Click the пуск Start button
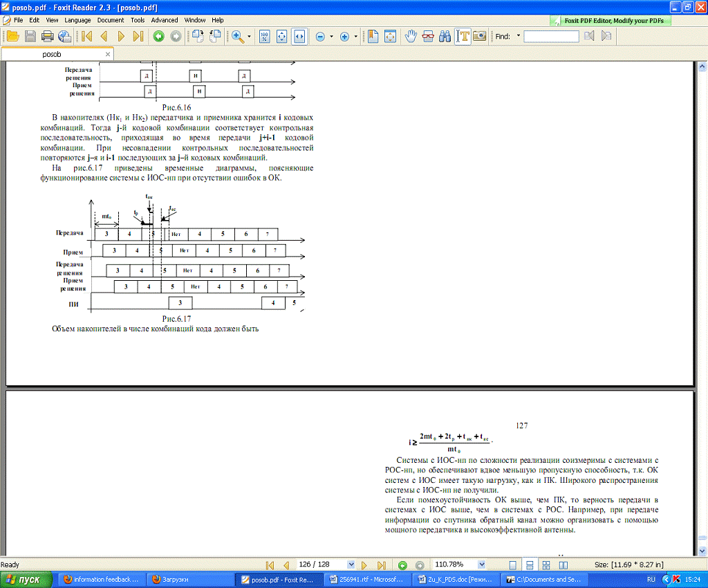The image size is (708, 588). point(26,579)
